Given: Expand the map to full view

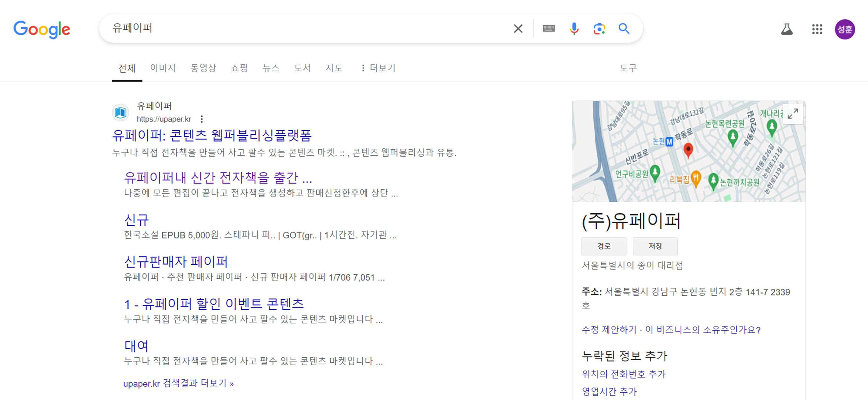Looking at the screenshot, I should coord(792,113).
